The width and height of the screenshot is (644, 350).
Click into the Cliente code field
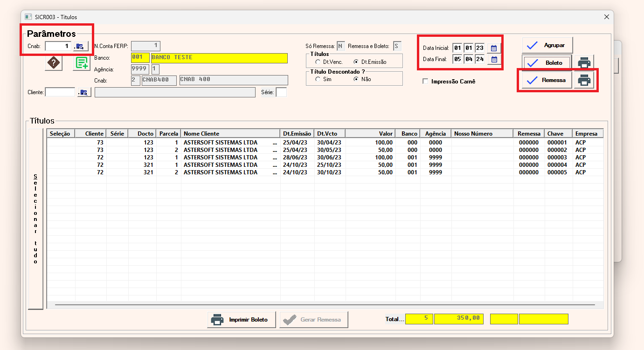[x=60, y=92]
